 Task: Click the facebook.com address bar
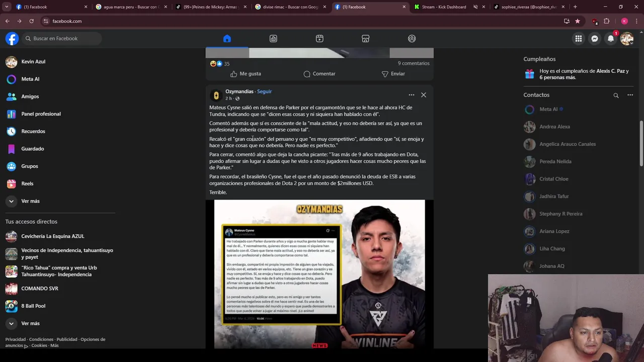pos(302,21)
